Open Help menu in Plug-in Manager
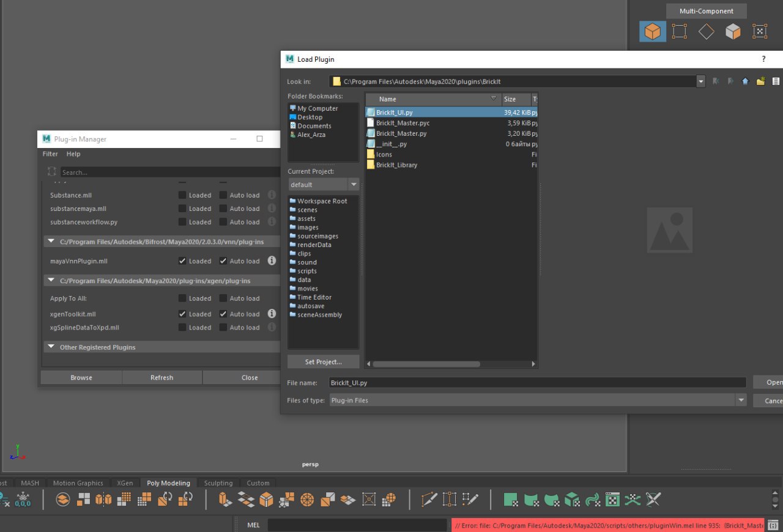The image size is (783, 532). click(73, 154)
